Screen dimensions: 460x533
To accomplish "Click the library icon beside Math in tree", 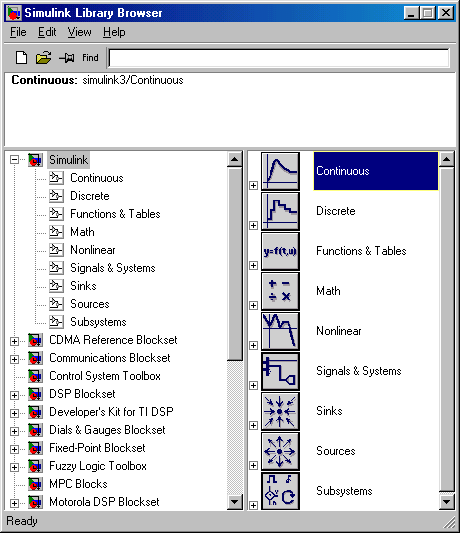I will pyautogui.click(x=56, y=232).
